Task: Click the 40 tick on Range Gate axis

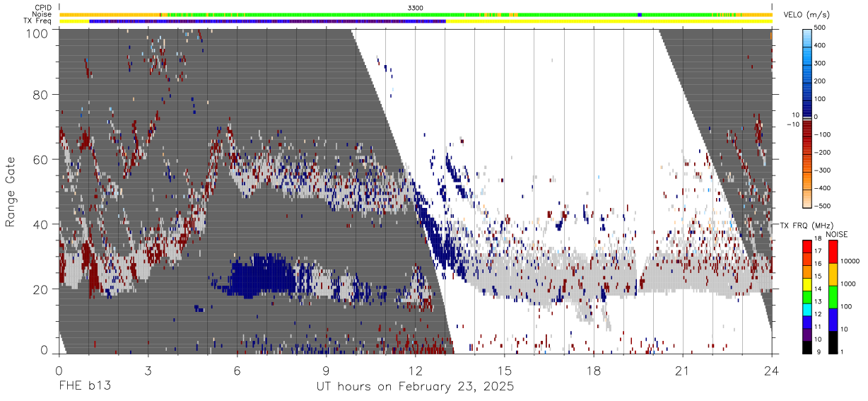Action: 40,224
